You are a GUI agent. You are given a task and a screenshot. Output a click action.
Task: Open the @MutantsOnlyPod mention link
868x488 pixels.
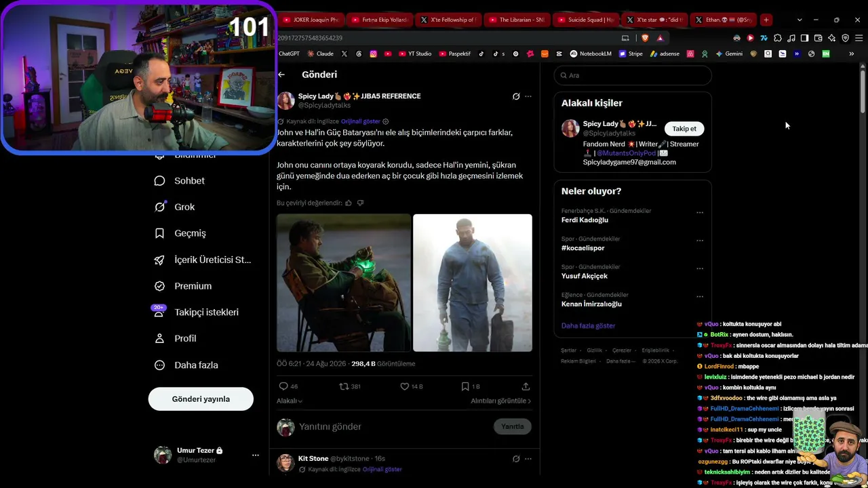[625, 153]
